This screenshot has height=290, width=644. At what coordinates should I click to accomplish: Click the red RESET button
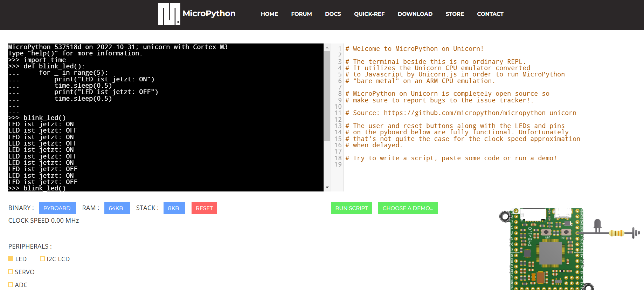click(x=204, y=208)
